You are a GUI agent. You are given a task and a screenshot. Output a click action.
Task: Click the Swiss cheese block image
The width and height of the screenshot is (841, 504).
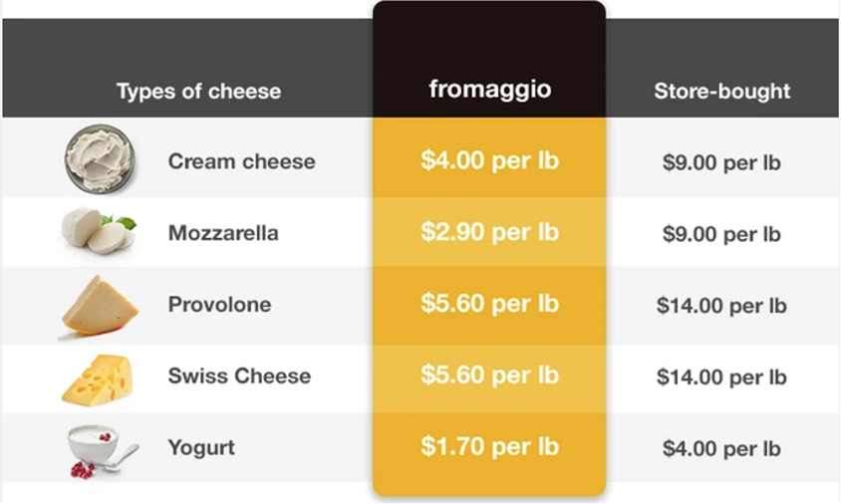tap(96, 378)
